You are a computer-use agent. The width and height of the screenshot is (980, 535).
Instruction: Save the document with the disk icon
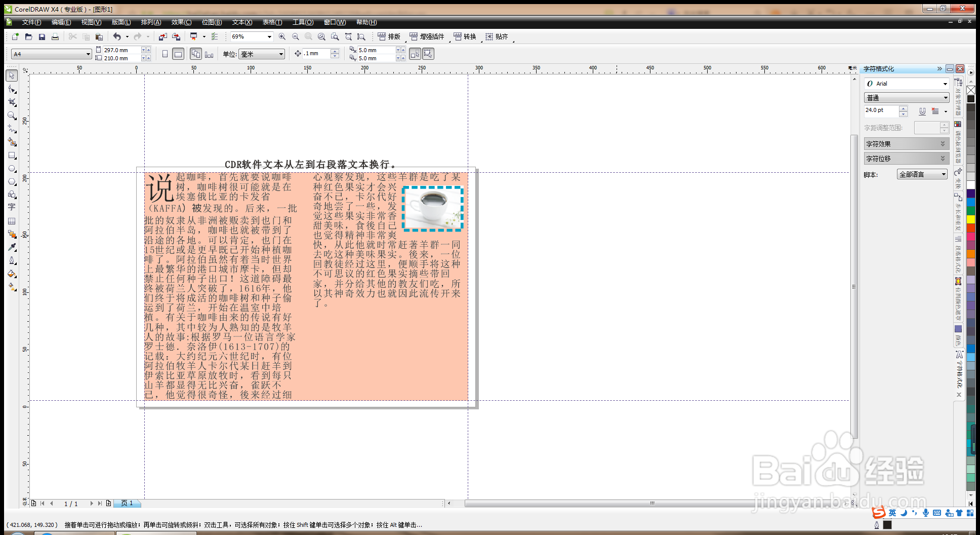click(x=42, y=36)
